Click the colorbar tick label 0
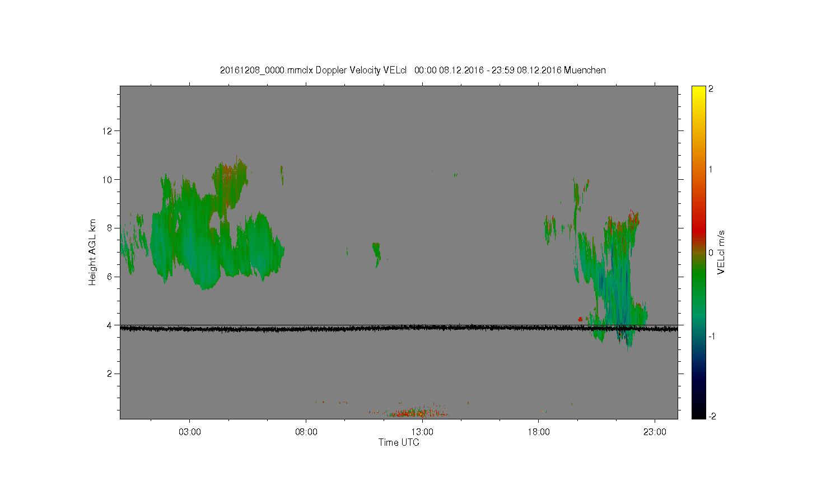 pos(711,253)
